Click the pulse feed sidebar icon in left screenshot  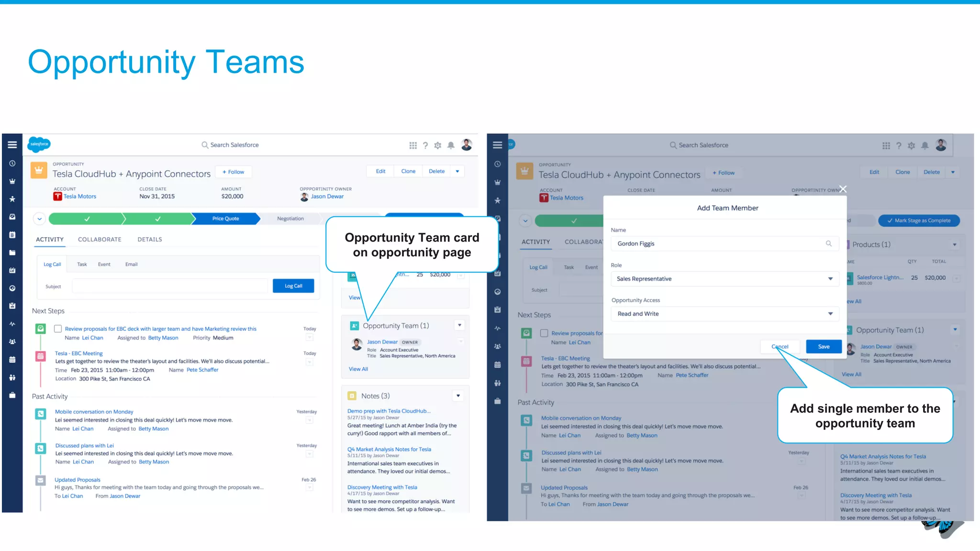point(12,324)
